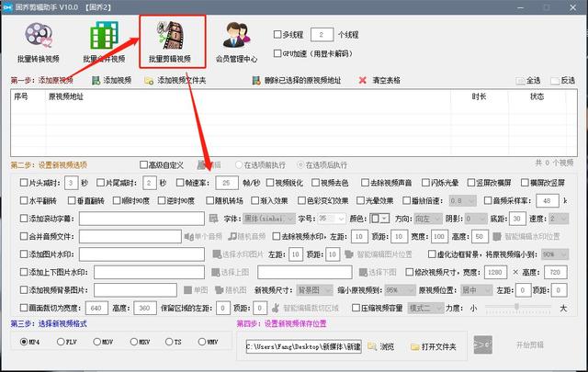Toggle the GPU acceleration checkbox
The image size is (588, 372).
pyautogui.click(x=278, y=53)
